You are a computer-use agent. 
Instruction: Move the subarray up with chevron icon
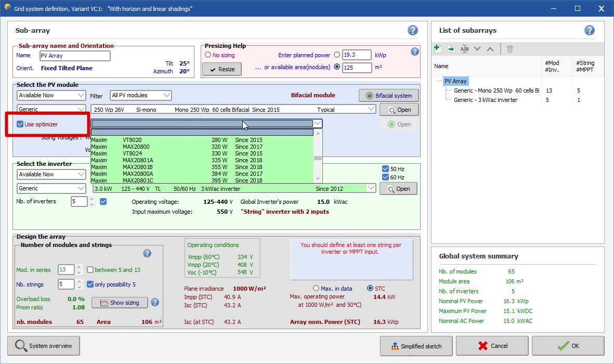[490, 49]
